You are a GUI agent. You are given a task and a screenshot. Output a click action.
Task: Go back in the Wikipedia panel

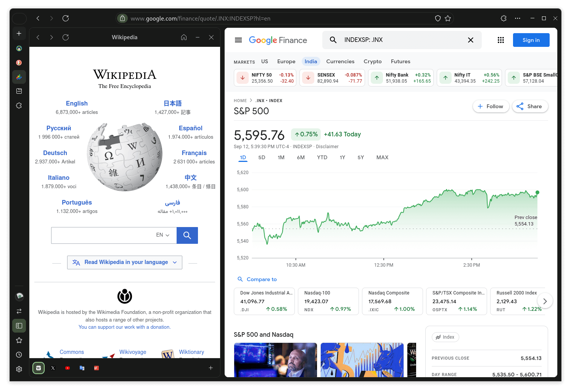[x=38, y=37]
